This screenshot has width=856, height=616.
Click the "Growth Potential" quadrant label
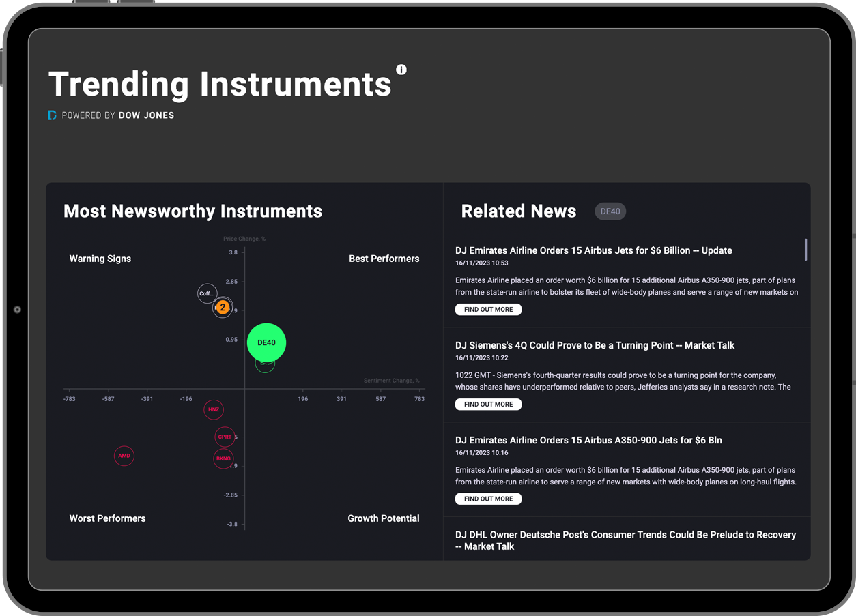click(384, 518)
